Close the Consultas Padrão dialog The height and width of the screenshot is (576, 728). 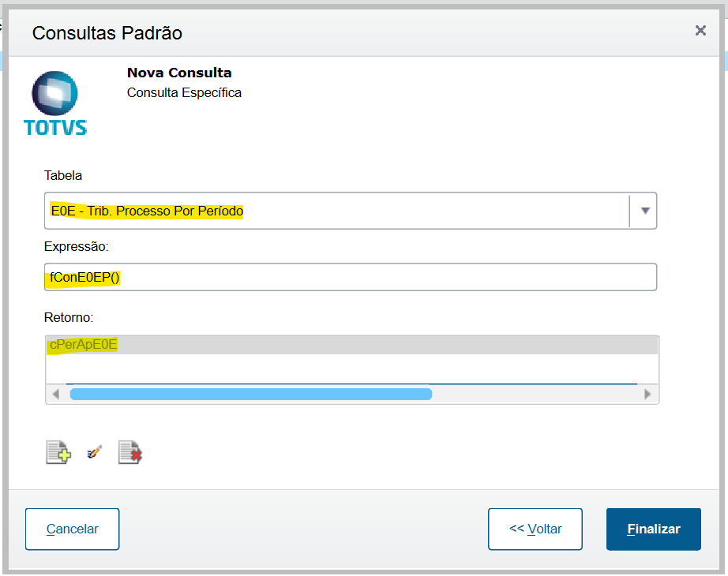[x=700, y=31]
